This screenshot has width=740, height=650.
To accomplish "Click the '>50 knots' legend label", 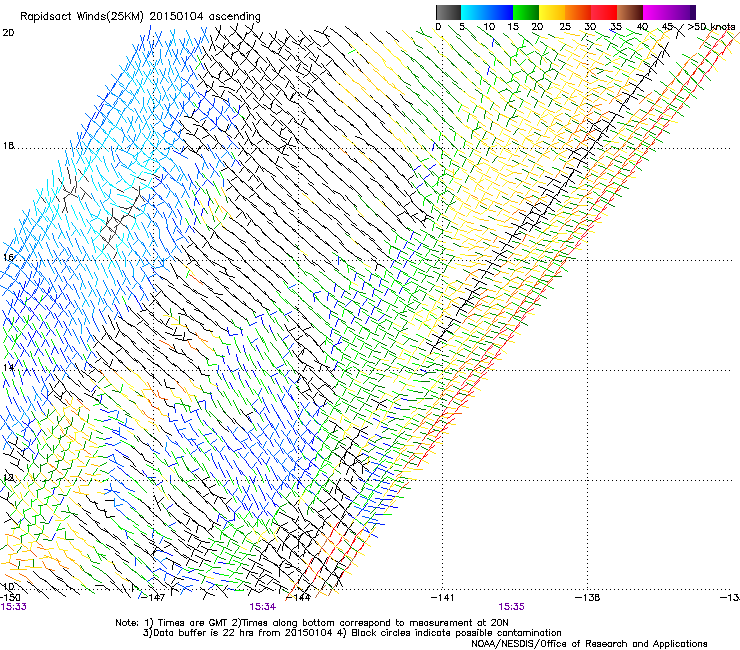I will tap(711, 26).
